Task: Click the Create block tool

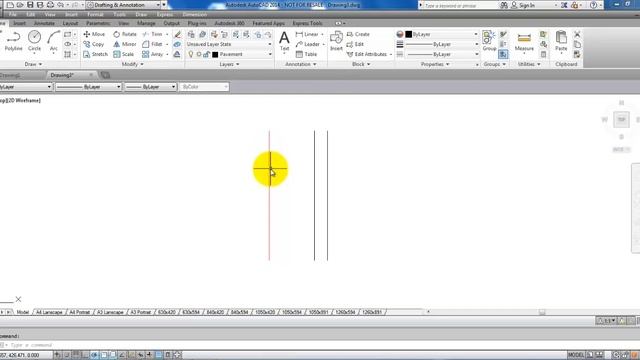Action: 358,34
